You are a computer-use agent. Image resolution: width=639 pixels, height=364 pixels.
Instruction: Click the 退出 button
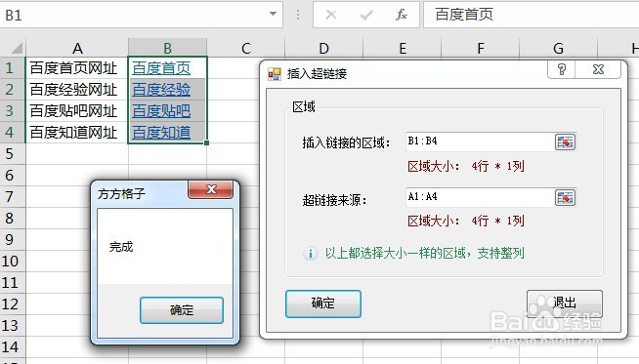565,303
